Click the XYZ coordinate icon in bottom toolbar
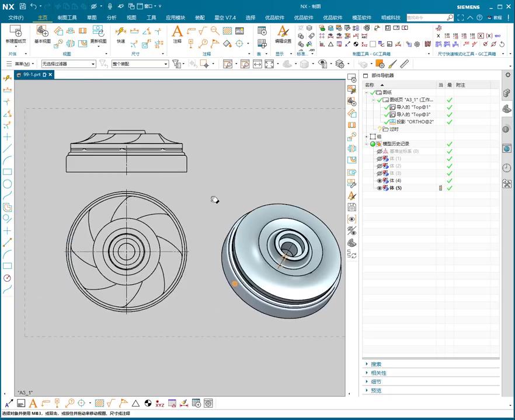The image size is (515, 420). click(x=159, y=404)
